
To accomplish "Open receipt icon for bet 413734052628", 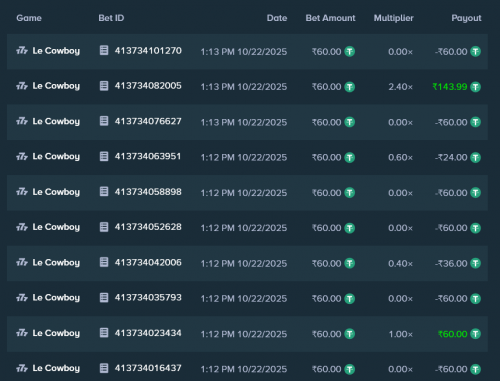I will click(x=104, y=227).
